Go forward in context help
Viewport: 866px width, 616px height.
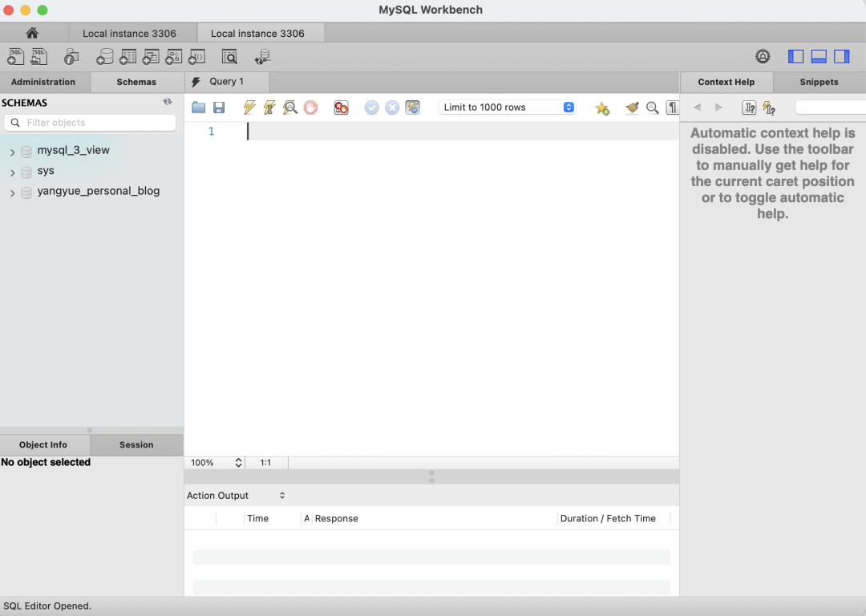point(718,107)
